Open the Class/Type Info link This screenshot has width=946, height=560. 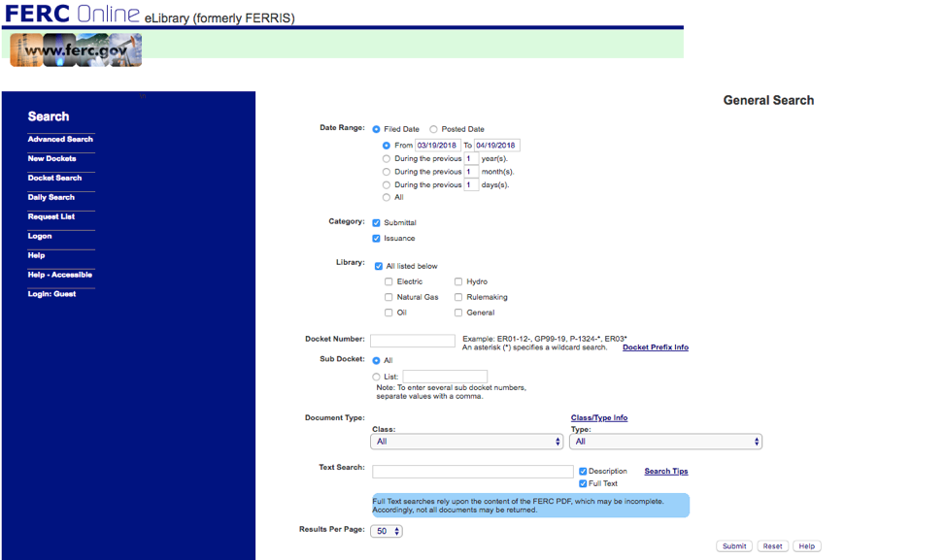599,417
